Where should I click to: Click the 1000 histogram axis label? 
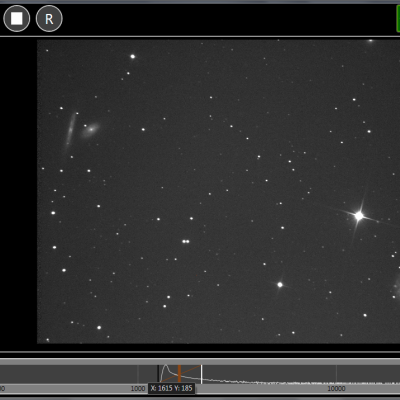coord(138,389)
